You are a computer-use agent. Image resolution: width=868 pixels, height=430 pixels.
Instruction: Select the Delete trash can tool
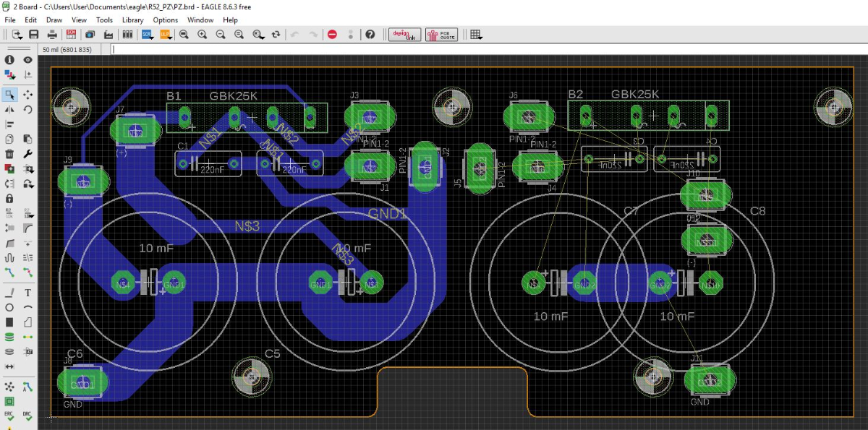point(9,153)
